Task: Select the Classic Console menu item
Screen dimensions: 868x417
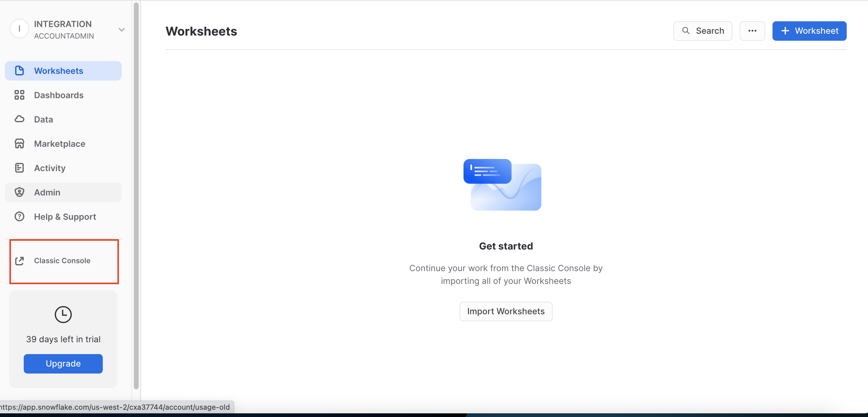Action: (x=63, y=260)
